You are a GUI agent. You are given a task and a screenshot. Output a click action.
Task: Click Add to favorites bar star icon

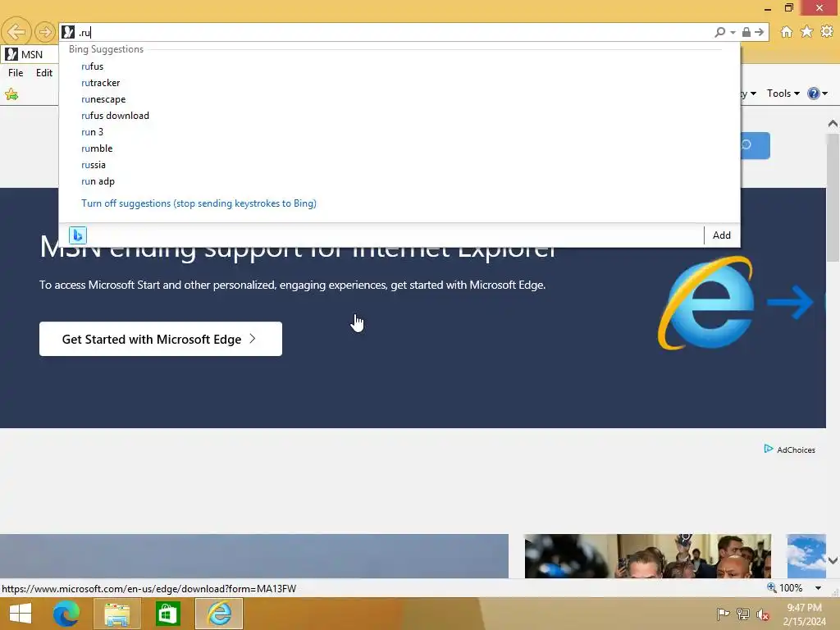(11, 95)
